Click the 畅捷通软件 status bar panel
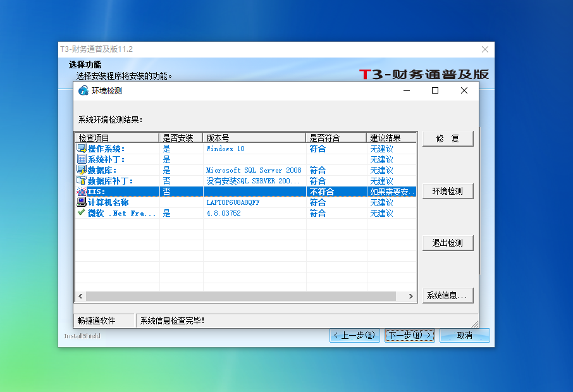 (x=104, y=321)
